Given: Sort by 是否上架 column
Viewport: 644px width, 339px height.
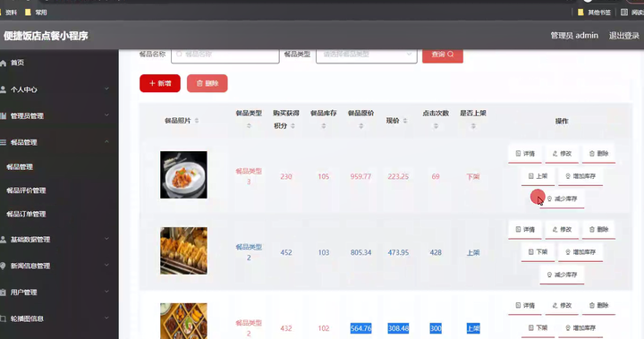Looking at the screenshot, I should point(473,126).
